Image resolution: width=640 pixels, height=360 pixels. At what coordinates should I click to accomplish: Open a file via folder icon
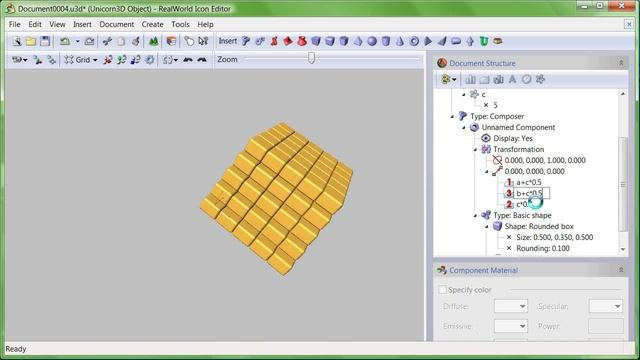coord(31,41)
